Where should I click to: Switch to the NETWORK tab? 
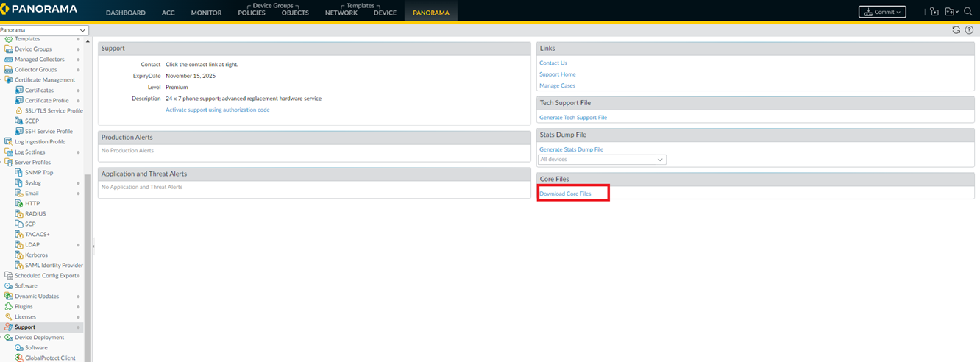(341, 13)
